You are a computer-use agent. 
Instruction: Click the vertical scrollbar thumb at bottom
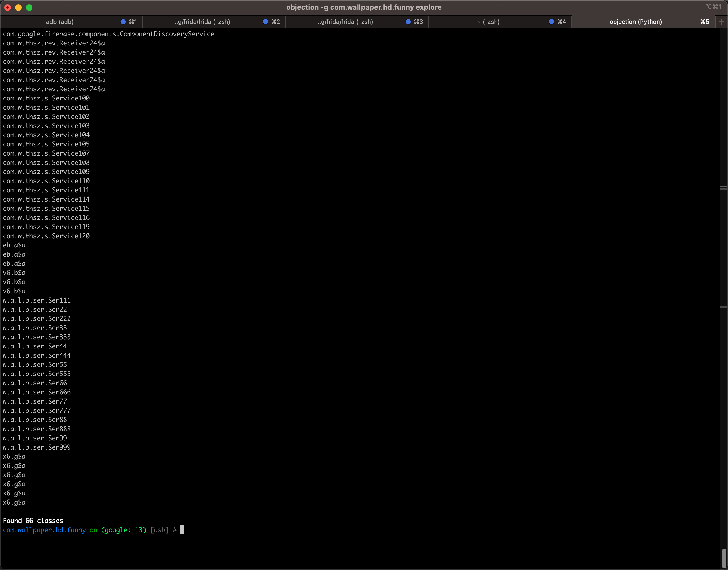click(724, 558)
